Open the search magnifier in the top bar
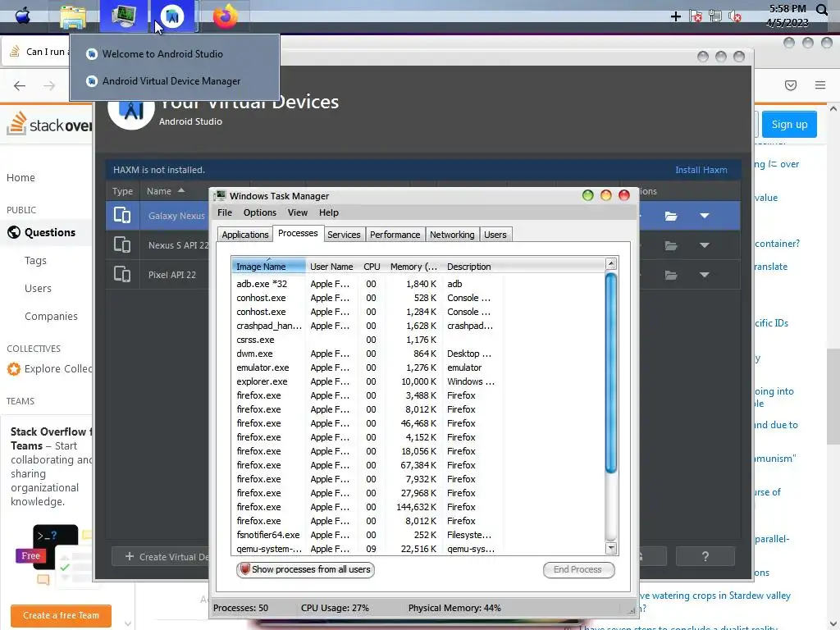 (x=822, y=10)
